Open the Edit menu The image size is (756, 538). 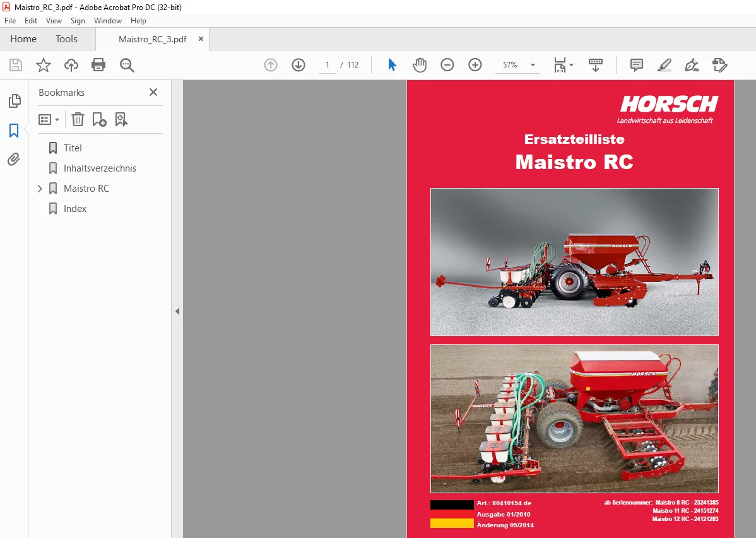click(31, 21)
